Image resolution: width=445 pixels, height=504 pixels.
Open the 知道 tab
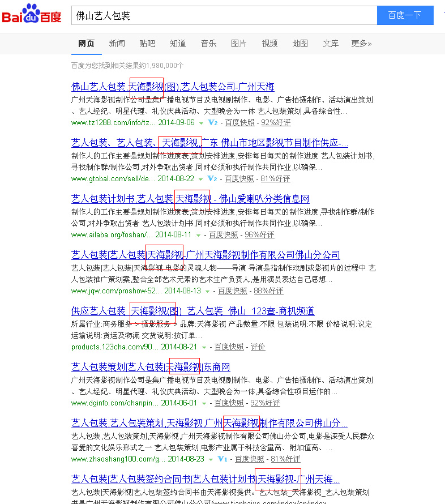pyautogui.click(x=178, y=44)
